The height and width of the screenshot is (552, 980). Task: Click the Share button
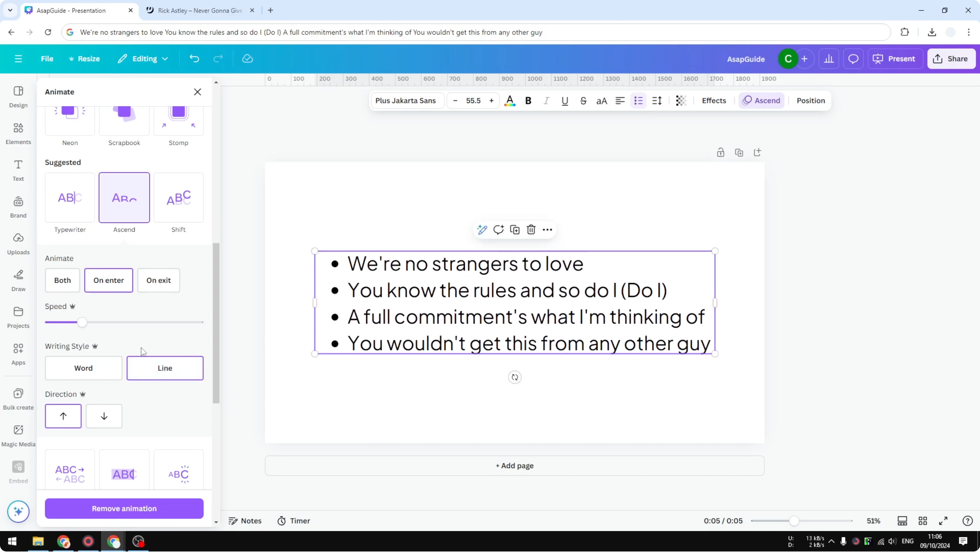point(951,59)
